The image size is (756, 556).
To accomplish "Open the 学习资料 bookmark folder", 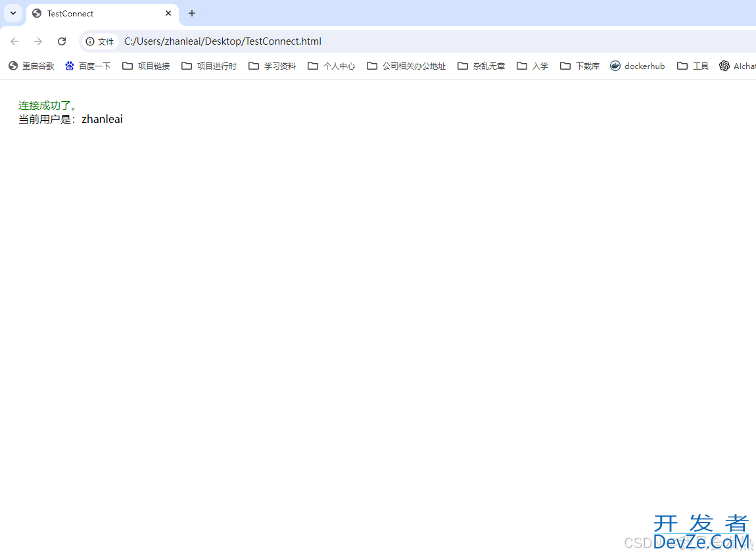I will pos(272,66).
